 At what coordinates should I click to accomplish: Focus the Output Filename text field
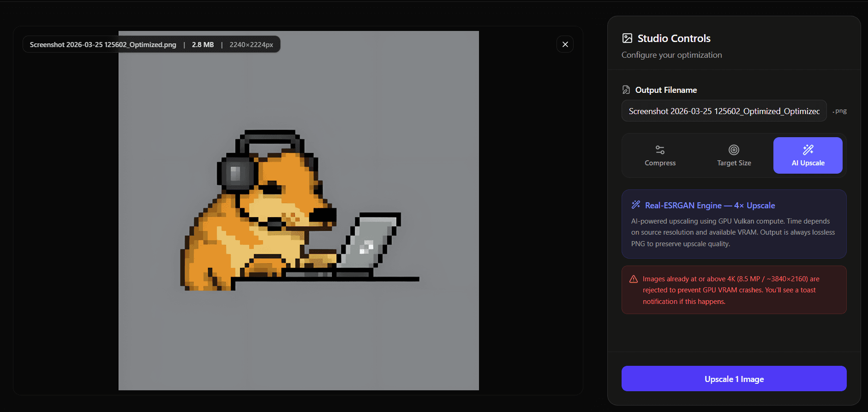pyautogui.click(x=724, y=111)
